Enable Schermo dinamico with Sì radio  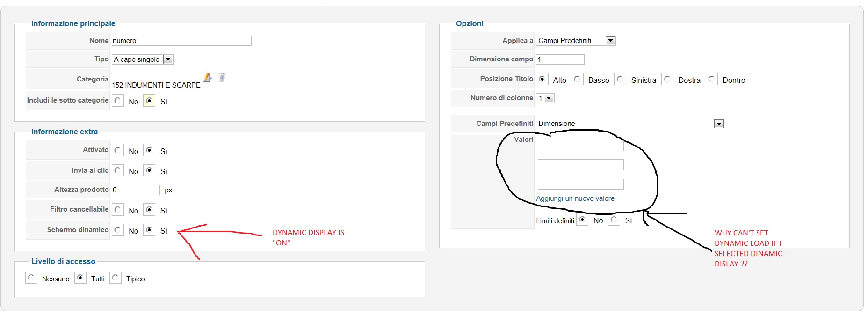point(149,230)
